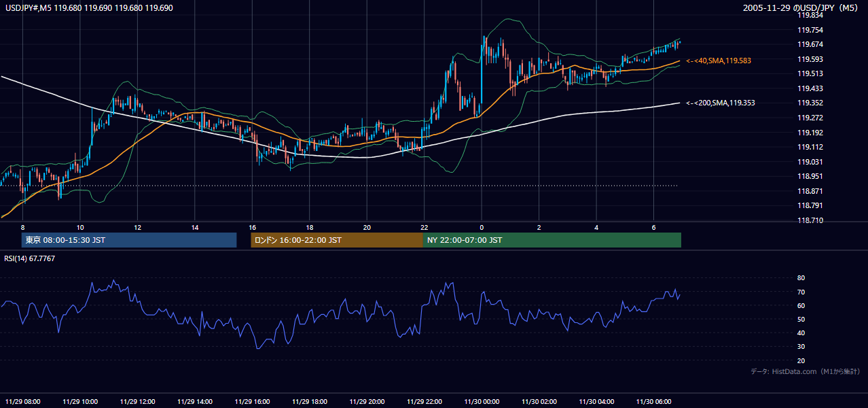Image resolution: width=868 pixels, height=408 pixels.
Task: Click bottom time label 11/30 04:00
Action: (x=596, y=401)
